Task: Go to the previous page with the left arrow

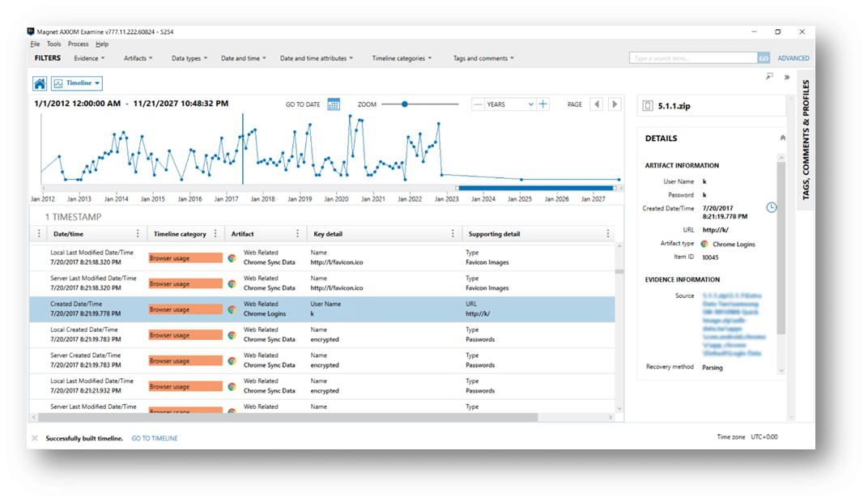Action: 597,104
